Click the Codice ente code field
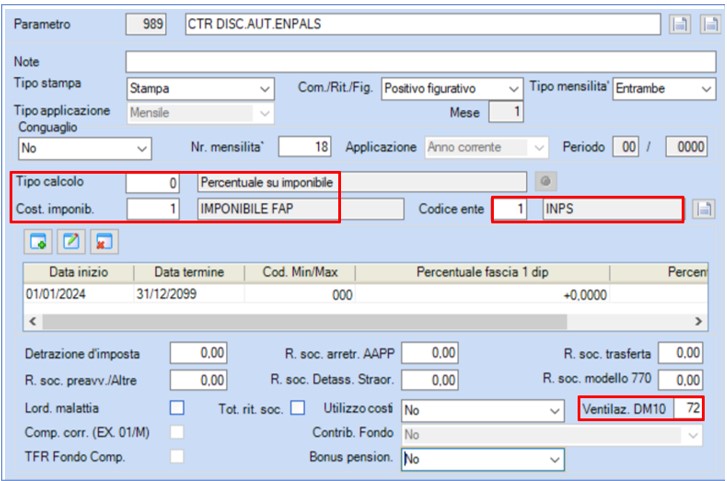The height and width of the screenshot is (481, 727). [x=510, y=209]
